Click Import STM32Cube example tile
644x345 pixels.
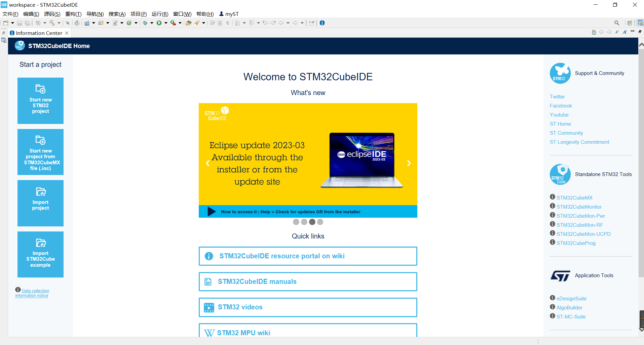(x=40, y=254)
